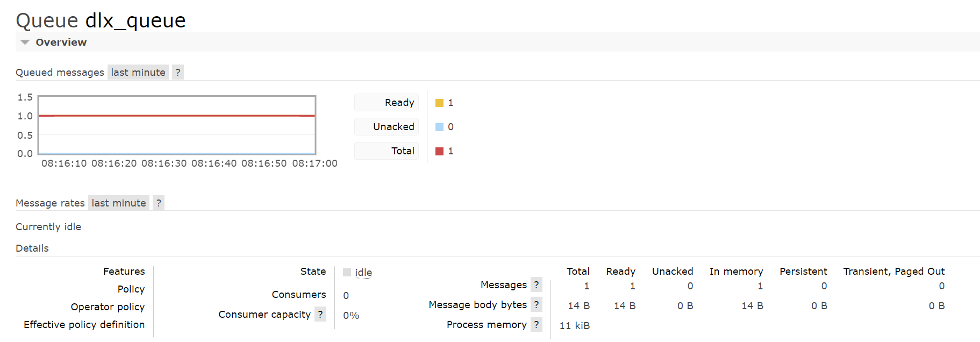The width and height of the screenshot is (980, 342).
Task: Click the yellow Ready legend swatch
Action: pyautogui.click(x=439, y=103)
